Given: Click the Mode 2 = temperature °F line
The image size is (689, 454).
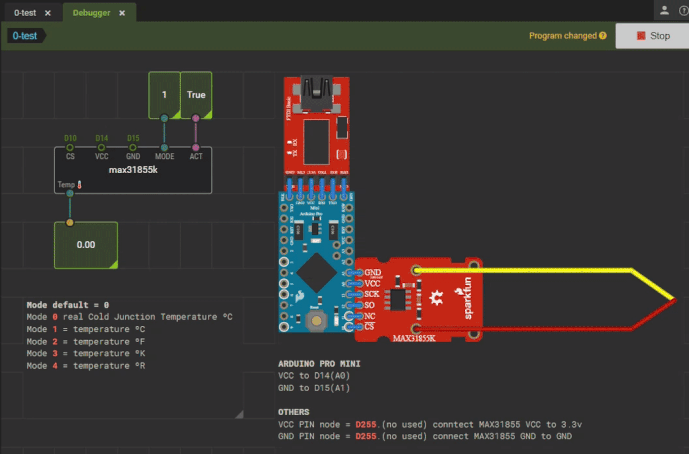Looking at the screenshot, I should click(x=86, y=341).
